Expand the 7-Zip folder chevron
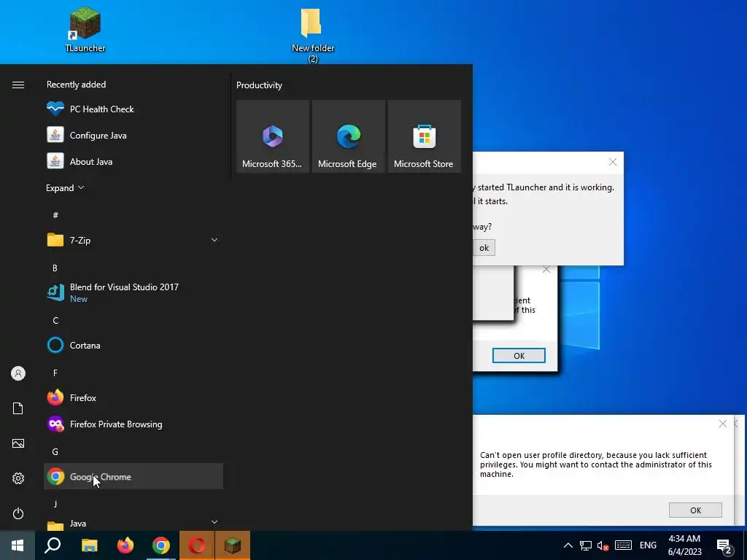Screen dimensions: 747x560 (214, 240)
